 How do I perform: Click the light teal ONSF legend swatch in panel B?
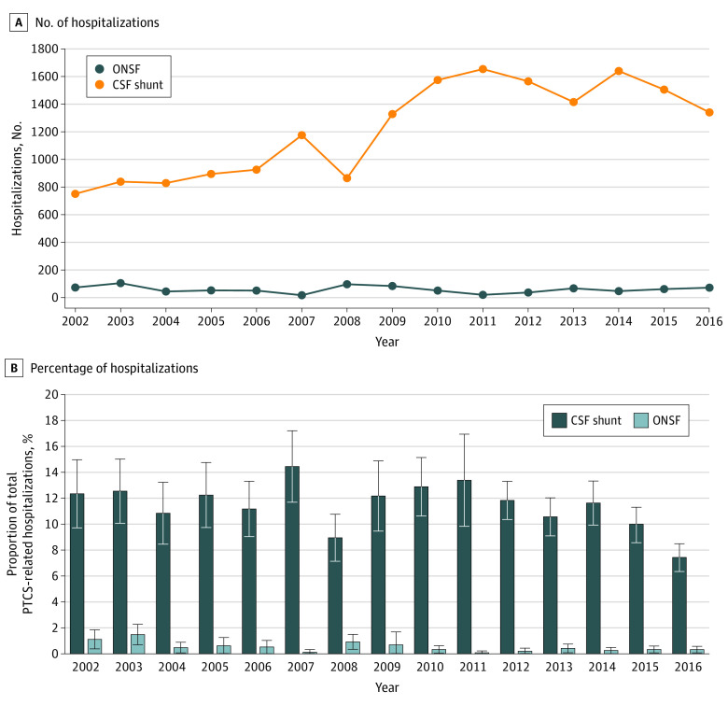[x=641, y=420]
